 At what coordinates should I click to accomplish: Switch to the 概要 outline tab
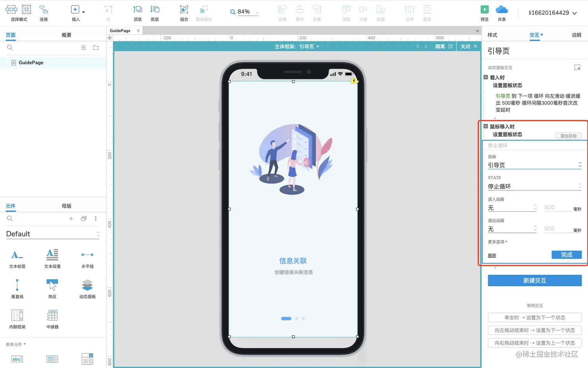tap(66, 35)
